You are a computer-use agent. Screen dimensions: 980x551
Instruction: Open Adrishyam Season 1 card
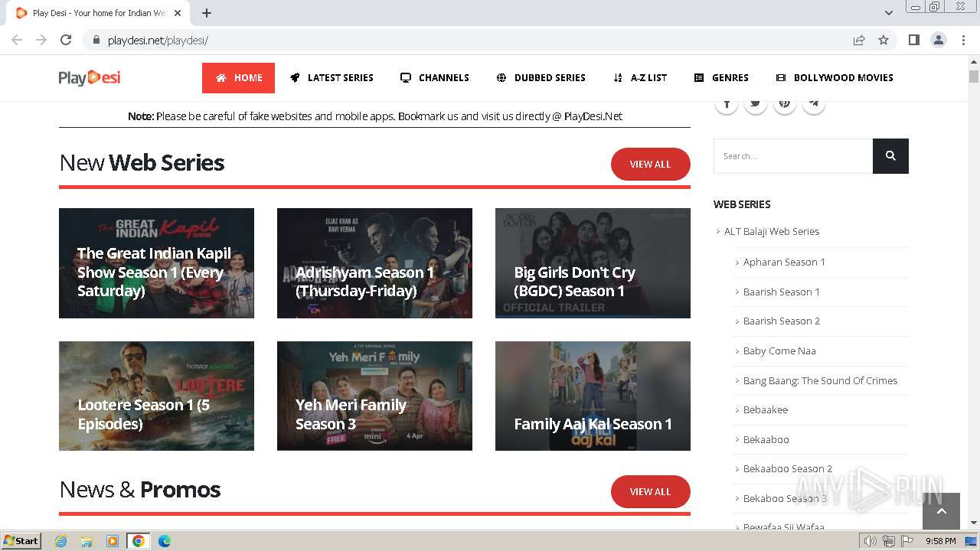click(x=374, y=263)
